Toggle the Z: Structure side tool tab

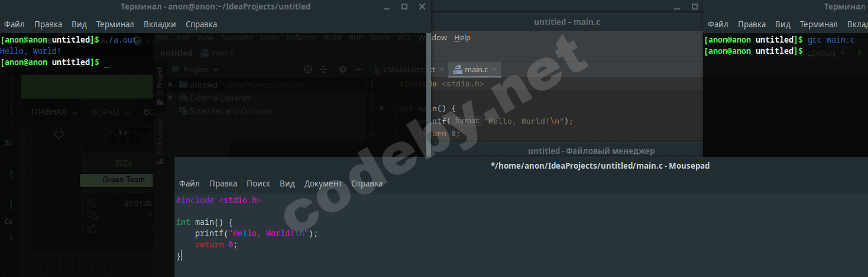[x=159, y=141]
